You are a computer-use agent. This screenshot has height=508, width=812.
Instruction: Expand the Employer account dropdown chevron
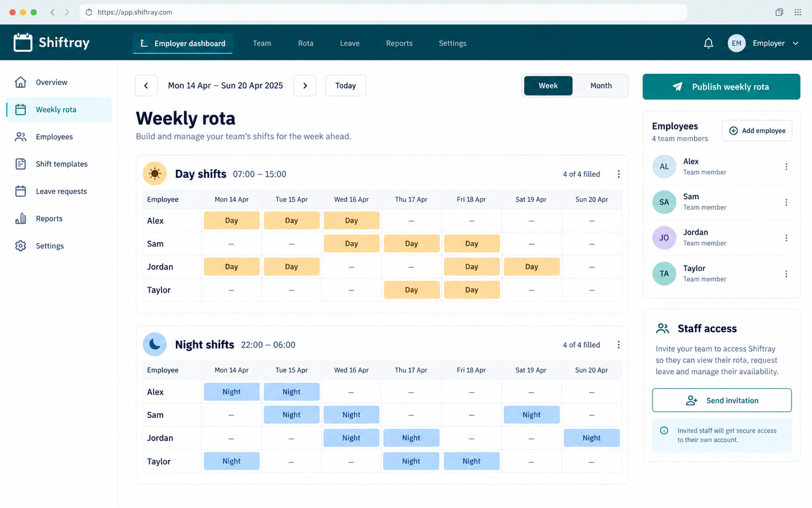pyautogui.click(x=795, y=44)
